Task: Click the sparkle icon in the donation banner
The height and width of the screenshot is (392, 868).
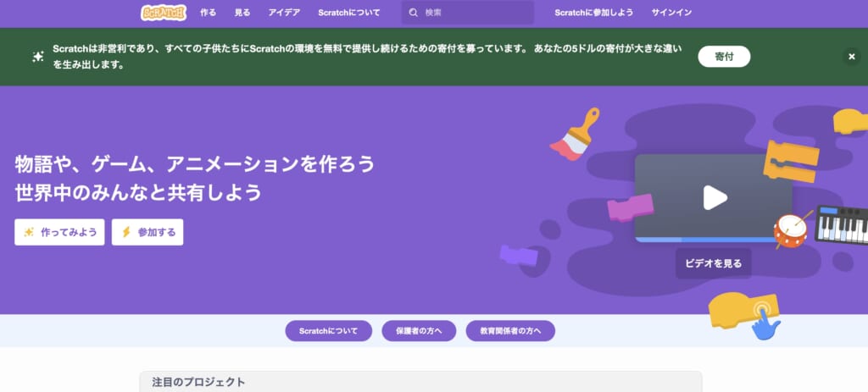Action: [x=38, y=57]
